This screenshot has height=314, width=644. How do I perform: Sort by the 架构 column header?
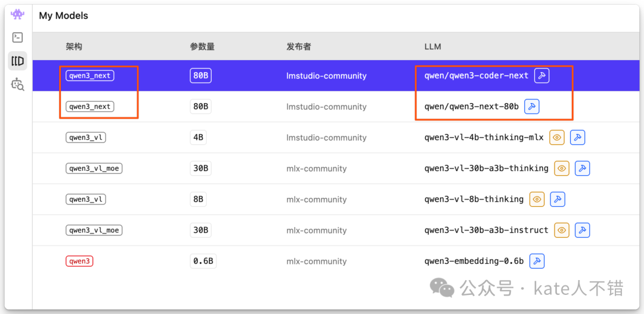pyautogui.click(x=74, y=47)
